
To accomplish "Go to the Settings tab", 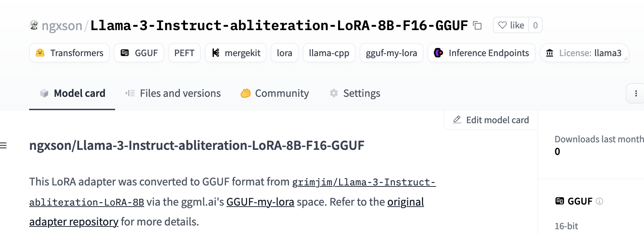I will 355,93.
